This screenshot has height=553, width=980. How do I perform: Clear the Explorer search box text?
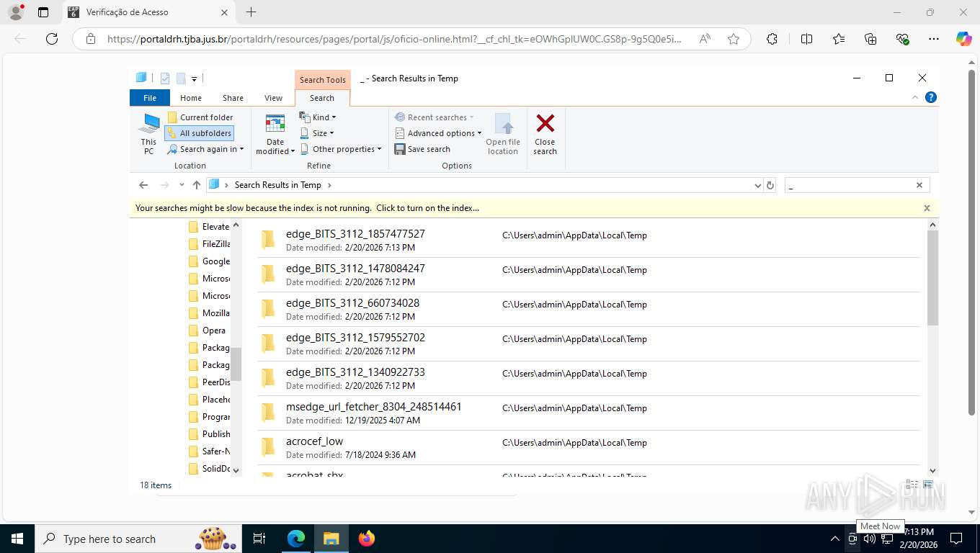click(919, 185)
